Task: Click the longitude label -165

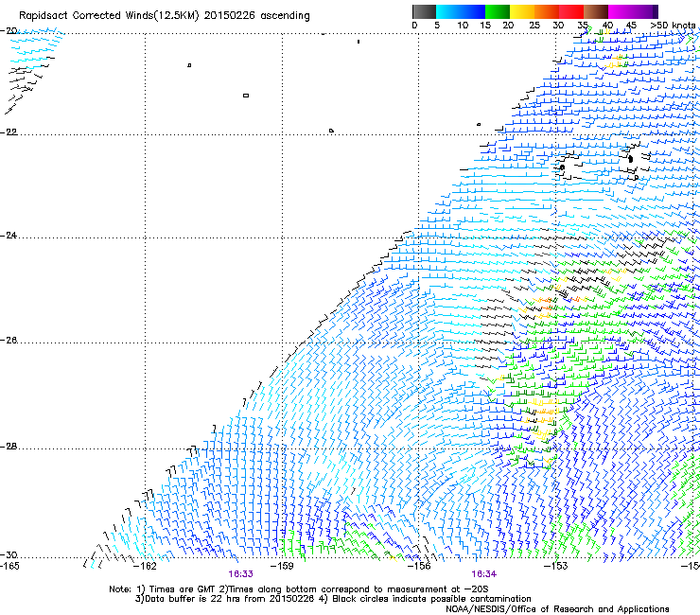Action: (x=9, y=566)
